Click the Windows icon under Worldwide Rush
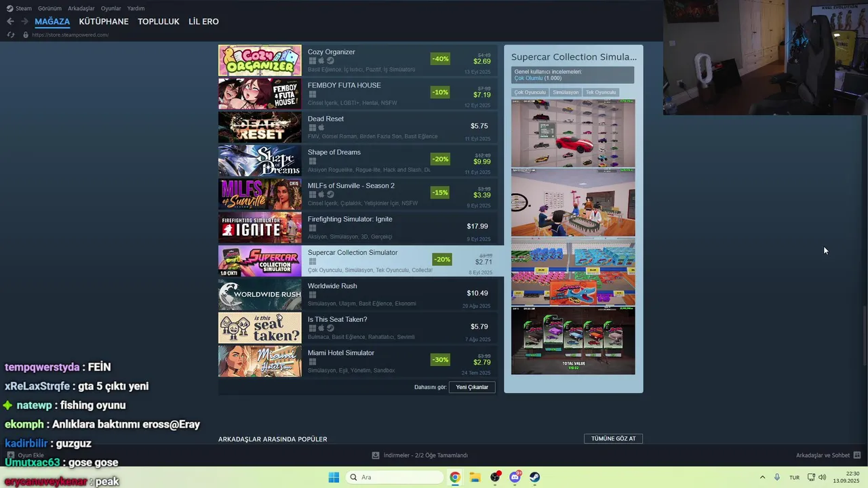The height and width of the screenshot is (488, 868). pos(313,295)
